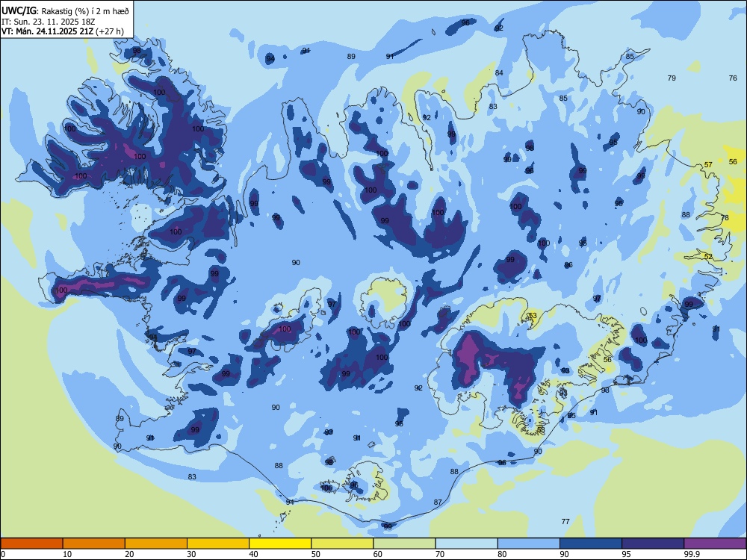The height and width of the screenshot is (560, 747).
Task: Select the navy 95–99.9 legend swatch
Action: coord(653,544)
